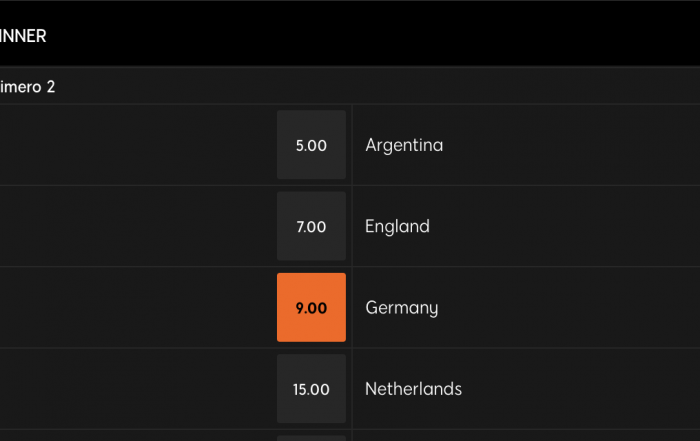Select the Germany team name text
The image size is (700, 441).
[x=402, y=308]
